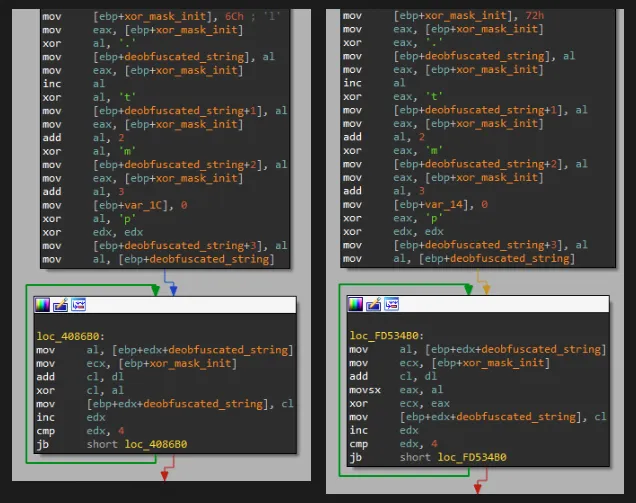Click the edit comment icon above loc_4086B0
636x503 pixels.
(x=60, y=305)
